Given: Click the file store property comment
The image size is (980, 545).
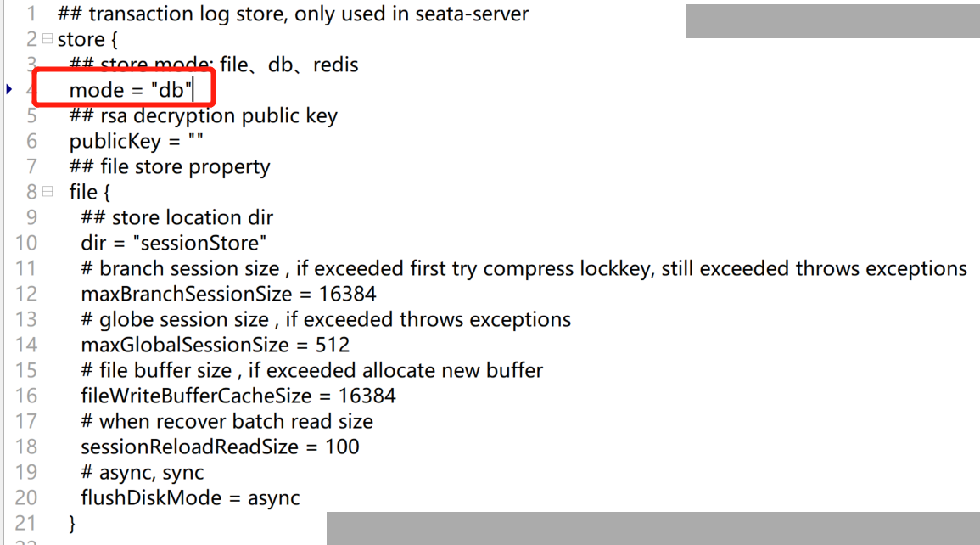Looking at the screenshot, I should click(170, 167).
